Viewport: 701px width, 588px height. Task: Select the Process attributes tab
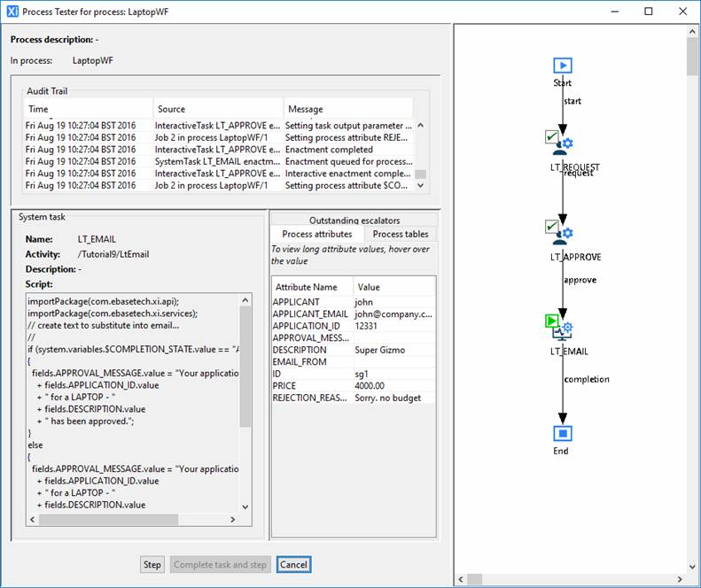pyautogui.click(x=317, y=234)
